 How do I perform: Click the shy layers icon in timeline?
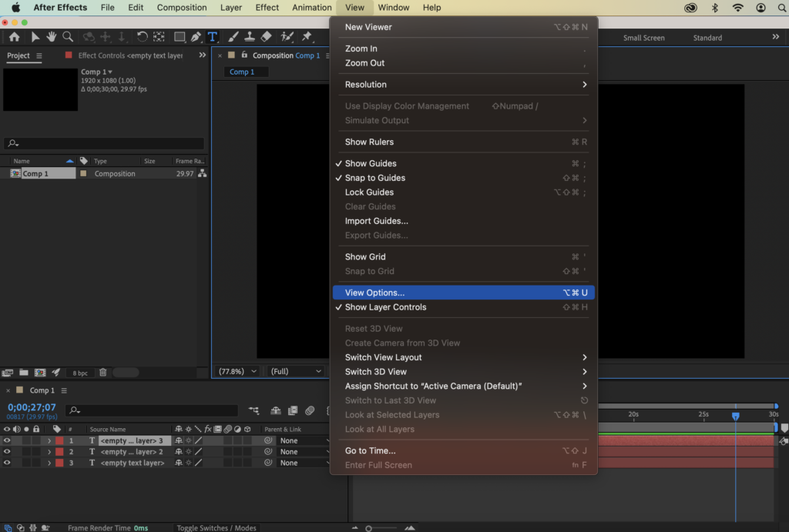coord(276,411)
